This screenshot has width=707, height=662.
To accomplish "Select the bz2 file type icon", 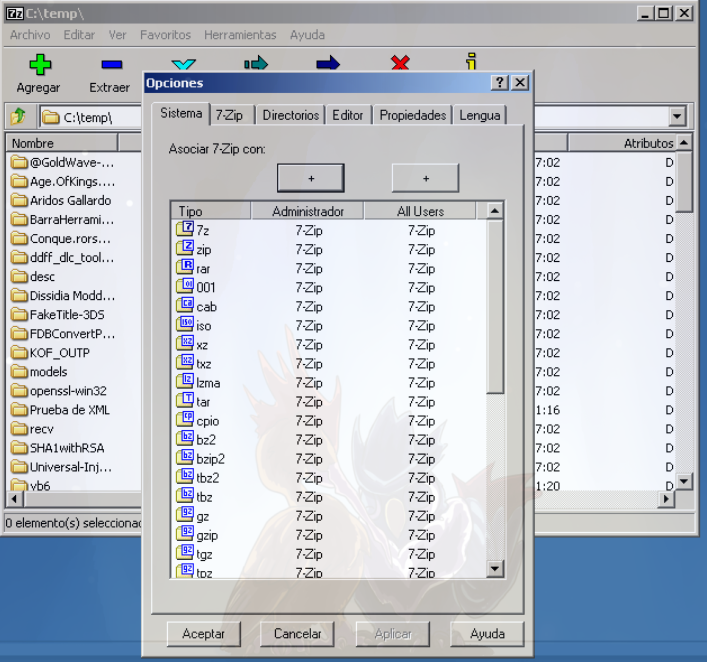I will (184, 438).
